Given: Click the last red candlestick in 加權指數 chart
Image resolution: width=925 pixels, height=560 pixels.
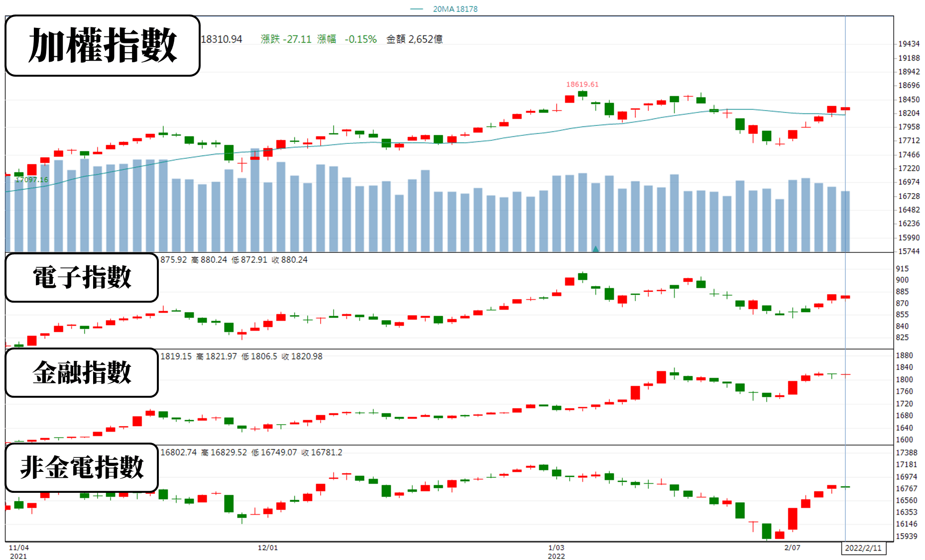Looking at the screenshot, I should click(x=845, y=109).
